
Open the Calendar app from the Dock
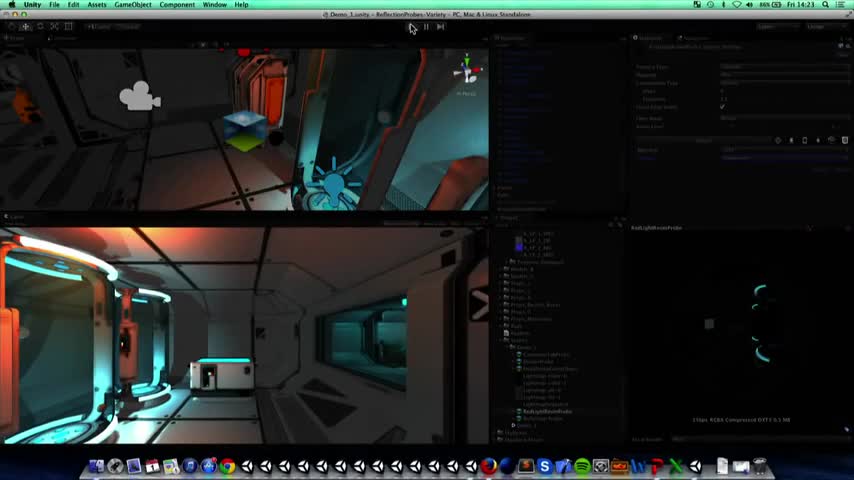point(152,466)
